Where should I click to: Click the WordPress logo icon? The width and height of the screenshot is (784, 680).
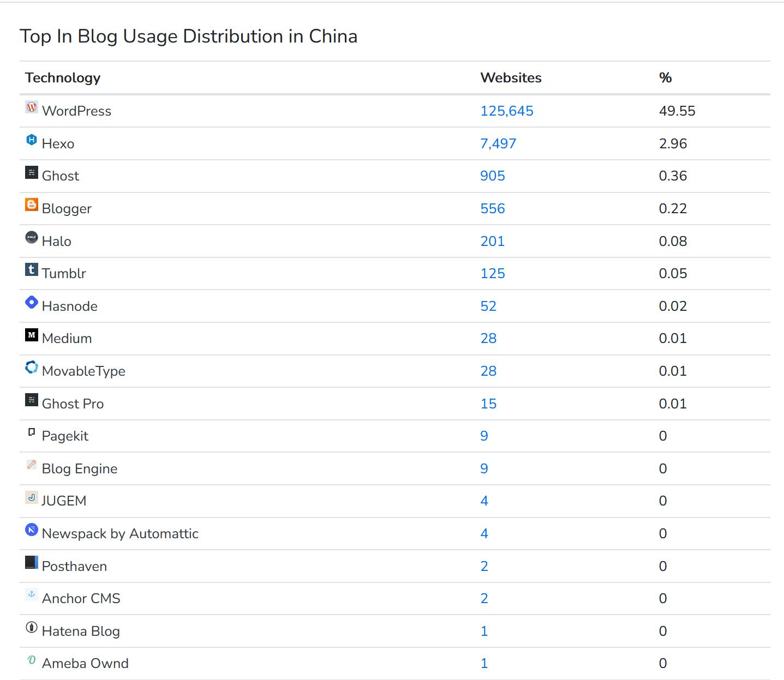[x=32, y=107]
